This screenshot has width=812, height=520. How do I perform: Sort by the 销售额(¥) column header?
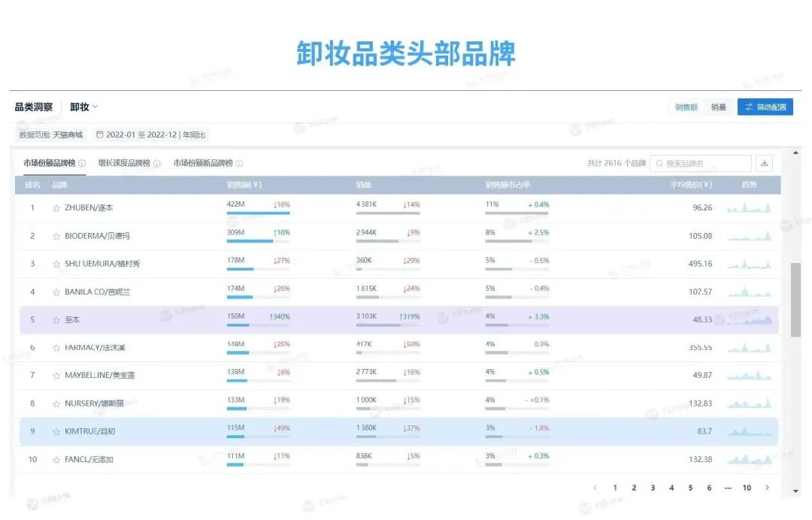[x=244, y=186]
